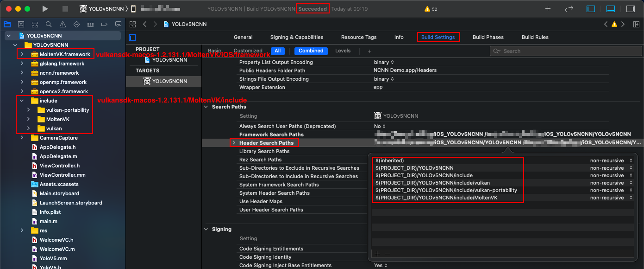Open the Build Phases tab
The image size is (644, 269).
488,37
